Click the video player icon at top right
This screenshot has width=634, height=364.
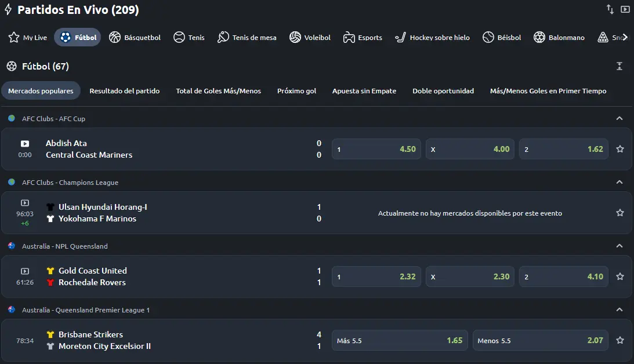[x=625, y=9]
